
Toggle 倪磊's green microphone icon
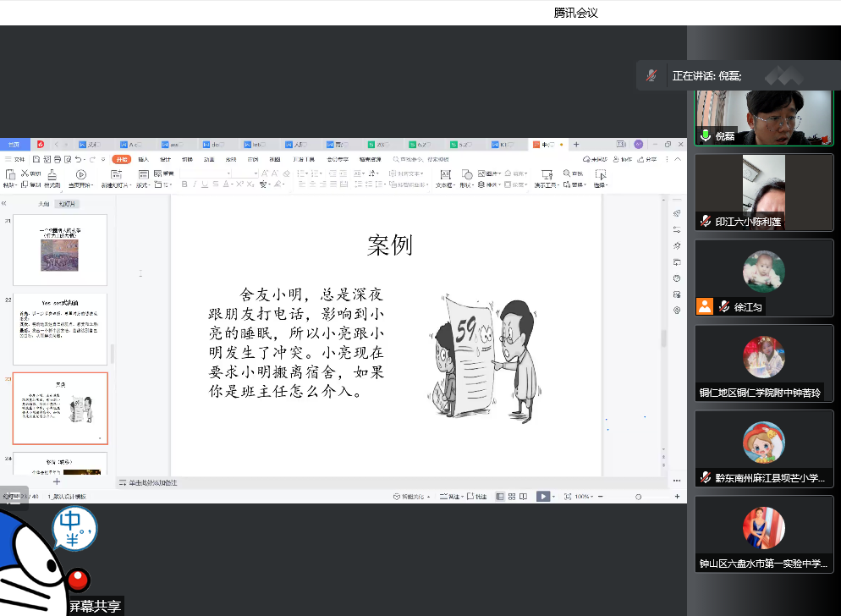[706, 135]
